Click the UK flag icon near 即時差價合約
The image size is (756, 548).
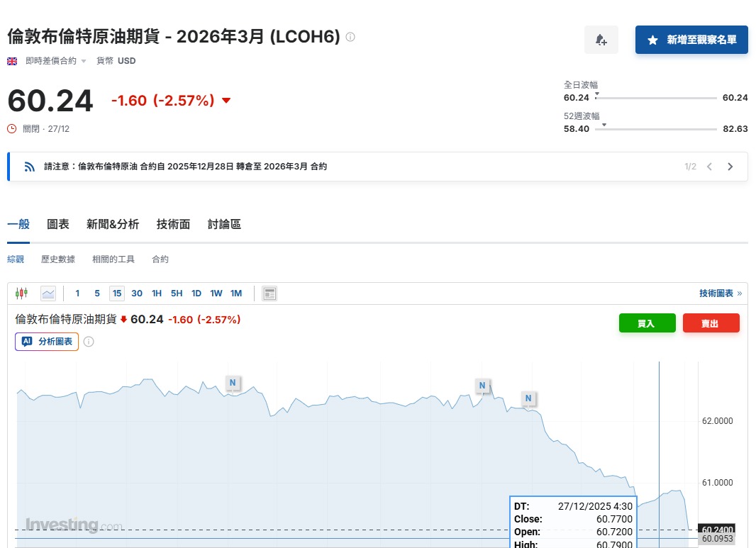pyautogui.click(x=12, y=61)
